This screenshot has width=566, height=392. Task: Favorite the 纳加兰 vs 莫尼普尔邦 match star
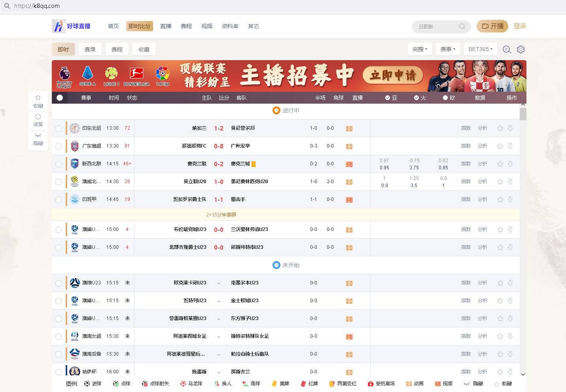[500, 128]
